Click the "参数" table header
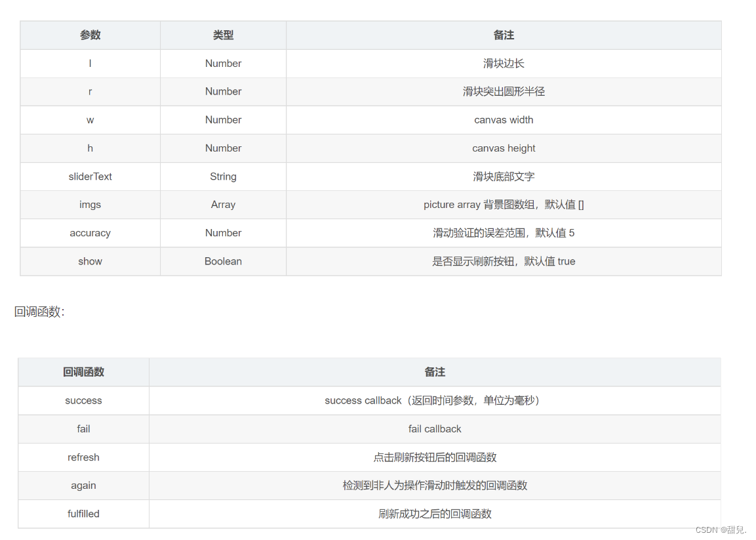 [90, 35]
